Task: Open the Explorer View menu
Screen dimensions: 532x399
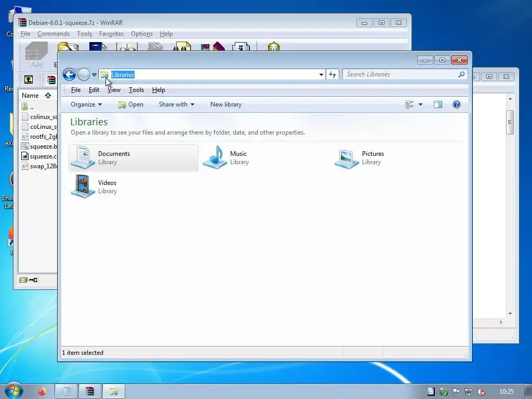Action: point(114,90)
